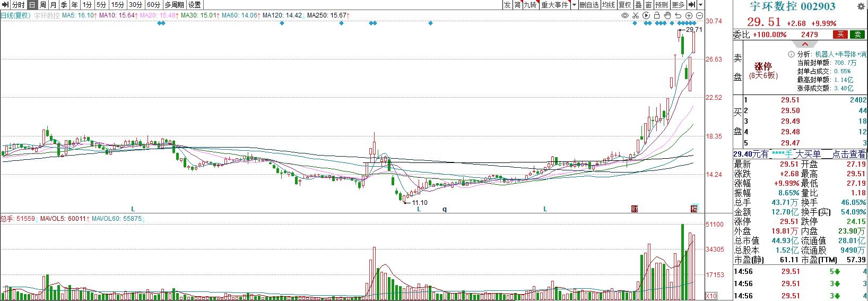Viewport: 868px width, 301px height.
Task: Switch to the 60分 period tab
Action: 153,5
